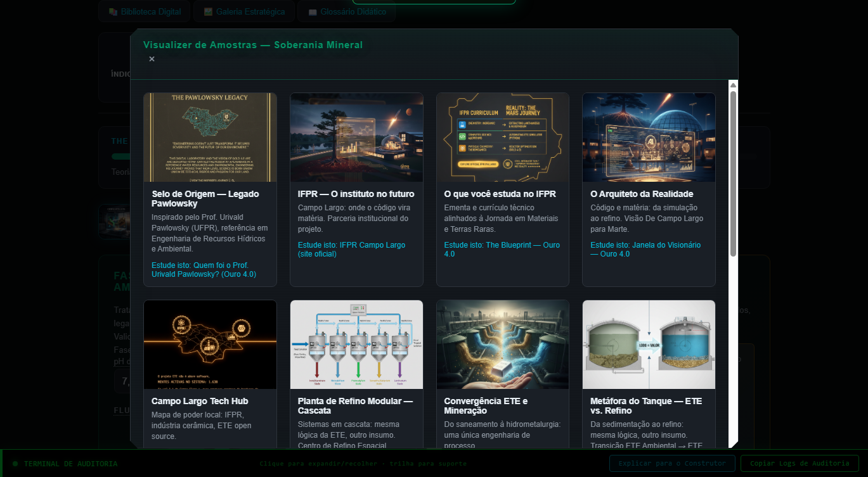Click the modal heading Visualizer de Amostras
Screen dimensions: 868x477
(253, 45)
